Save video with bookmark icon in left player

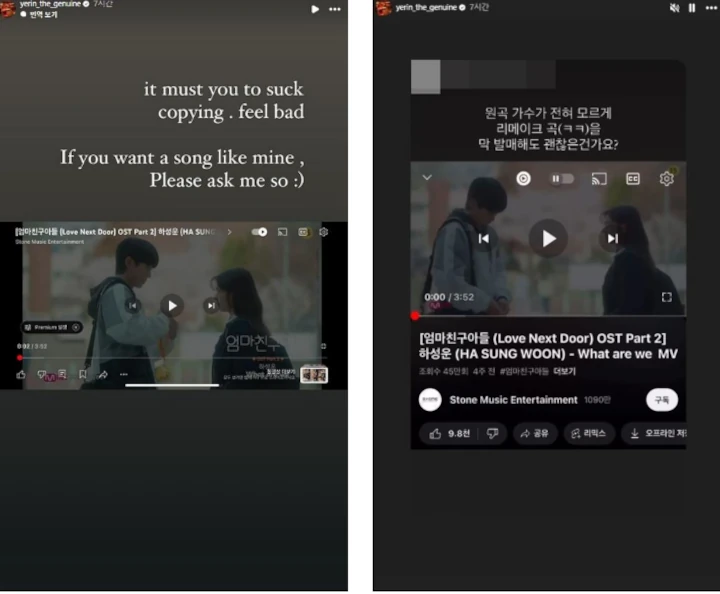pyautogui.click(x=83, y=375)
